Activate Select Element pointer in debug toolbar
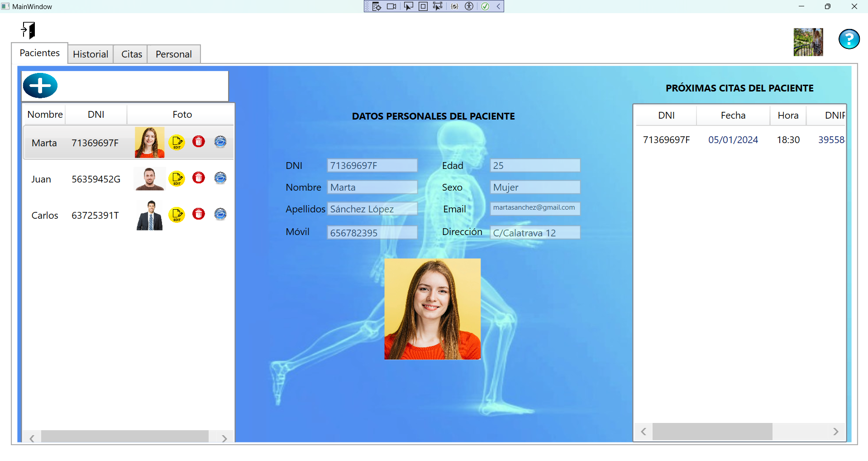The width and height of the screenshot is (868, 461). [409, 6]
